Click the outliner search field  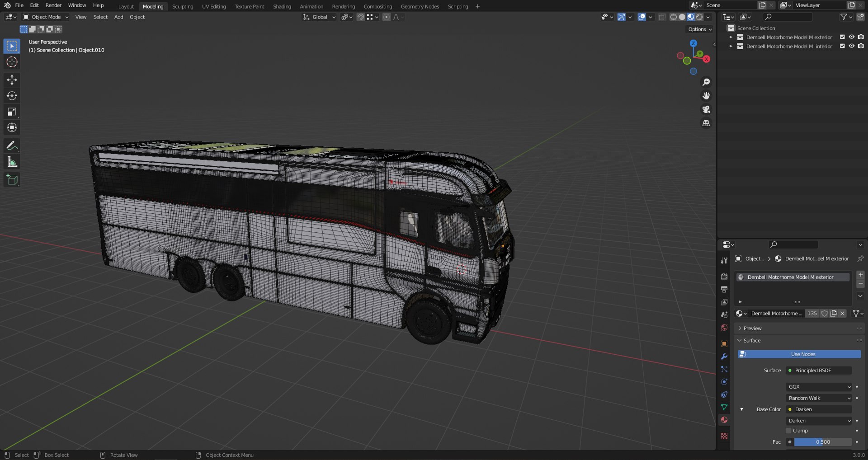[788, 17]
